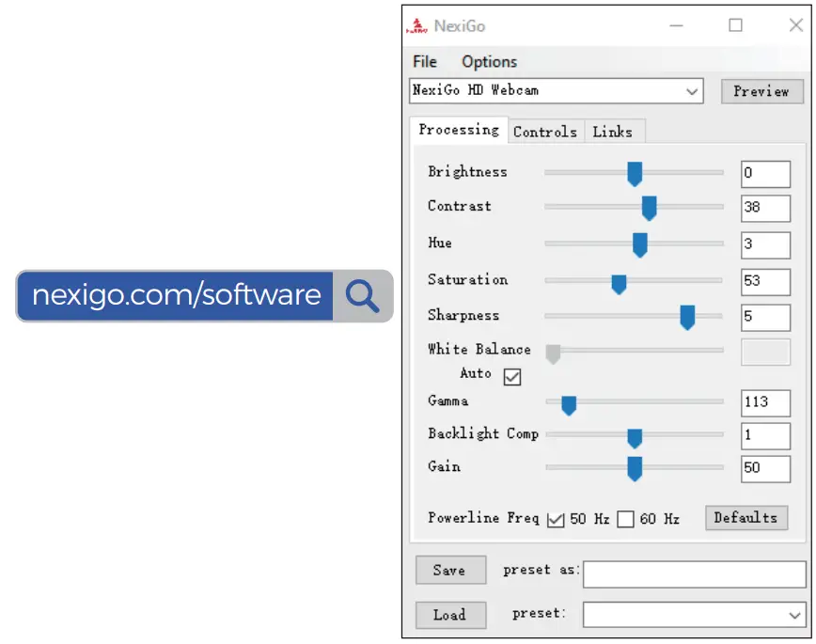The height and width of the screenshot is (644, 816).
Task: Toggle the 50 Hz powerline checkbox
Action: click(556, 519)
